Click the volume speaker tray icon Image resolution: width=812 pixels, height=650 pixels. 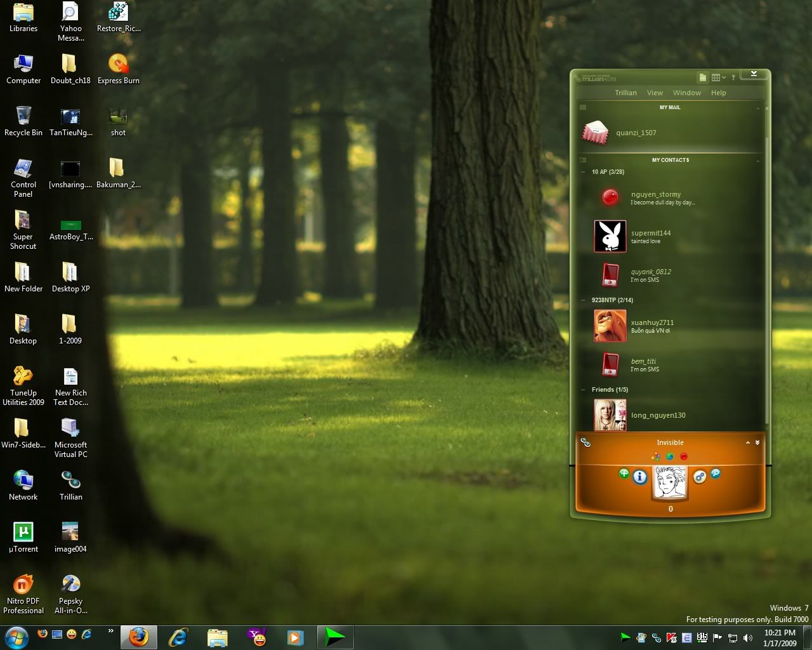pyautogui.click(x=748, y=638)
